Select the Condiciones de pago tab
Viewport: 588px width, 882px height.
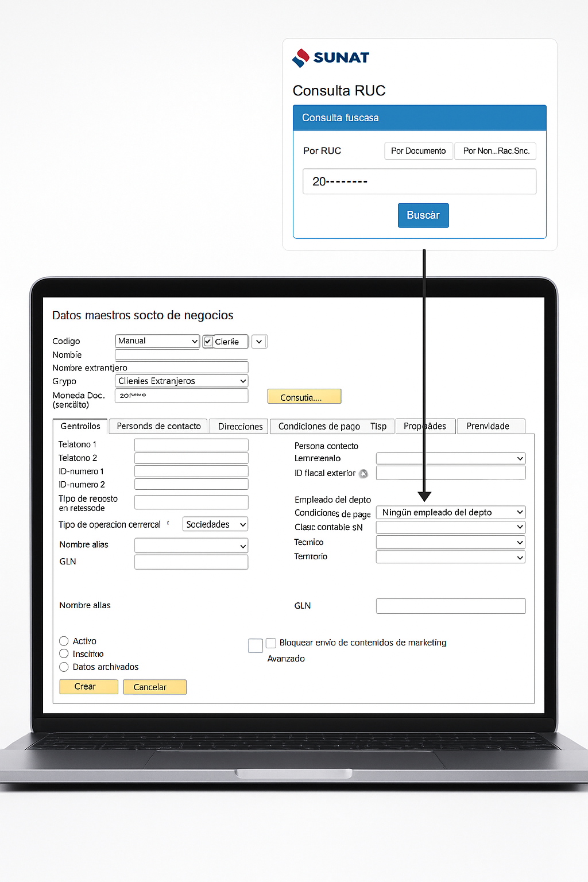pos(319,426)
